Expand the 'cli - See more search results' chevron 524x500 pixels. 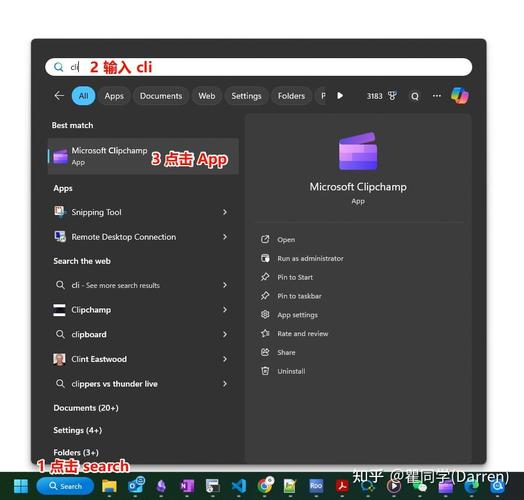tap(225, 285)
